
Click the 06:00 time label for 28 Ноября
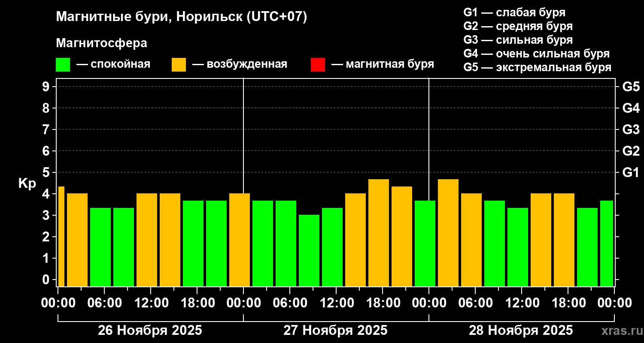[x=475, y=303]
